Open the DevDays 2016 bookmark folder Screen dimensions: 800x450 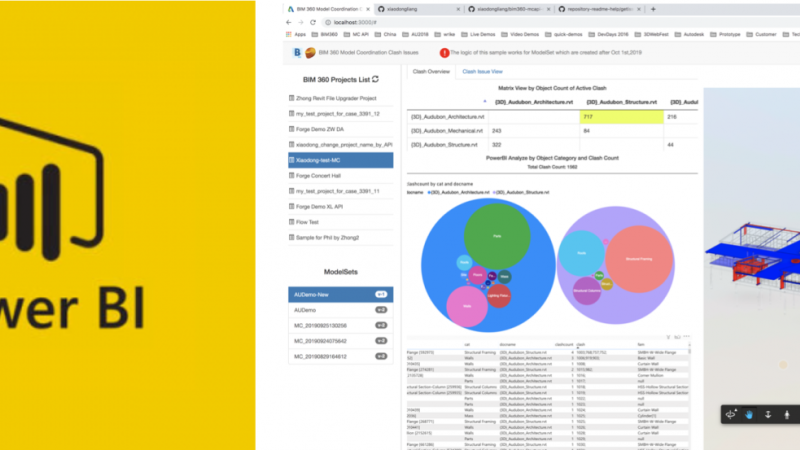pyautogui.click(x=608, y=34)
